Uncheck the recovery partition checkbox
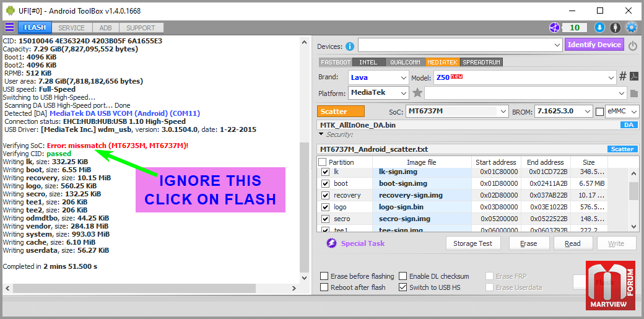The width and height of the screenshot is (644, 319). (x=326, y=195)
